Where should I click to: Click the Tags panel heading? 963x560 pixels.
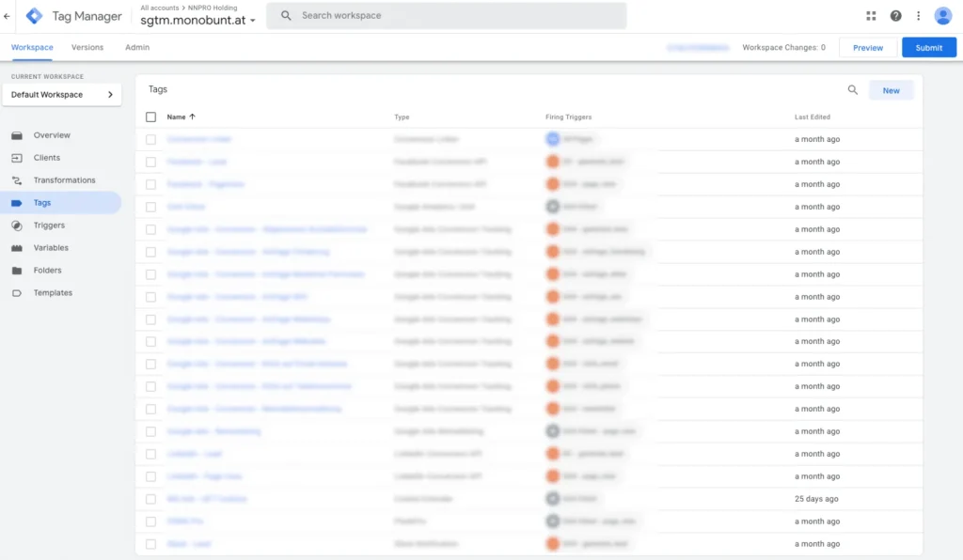[158, 89]
